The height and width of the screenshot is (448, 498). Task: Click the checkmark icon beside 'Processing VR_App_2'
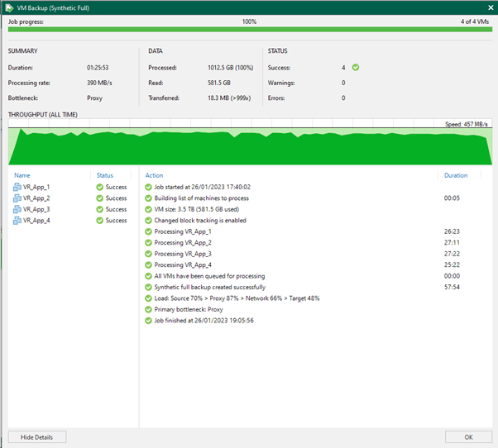pos(148,243)
